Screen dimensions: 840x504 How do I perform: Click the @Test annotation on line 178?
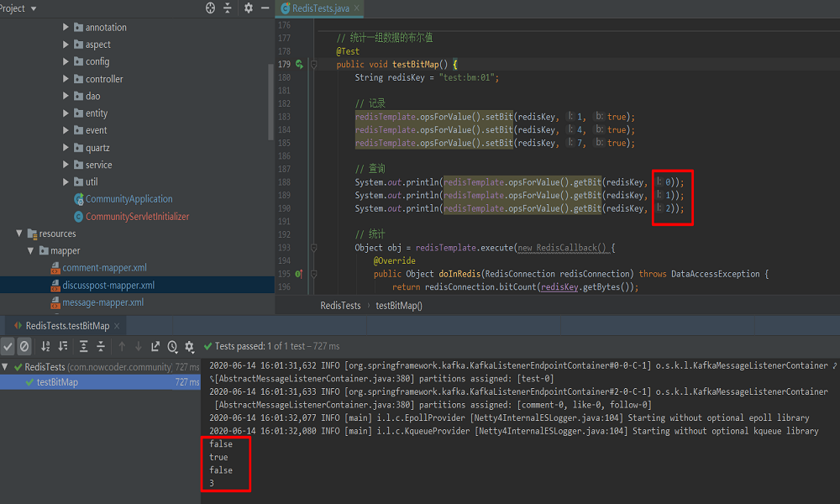(348, 51)
